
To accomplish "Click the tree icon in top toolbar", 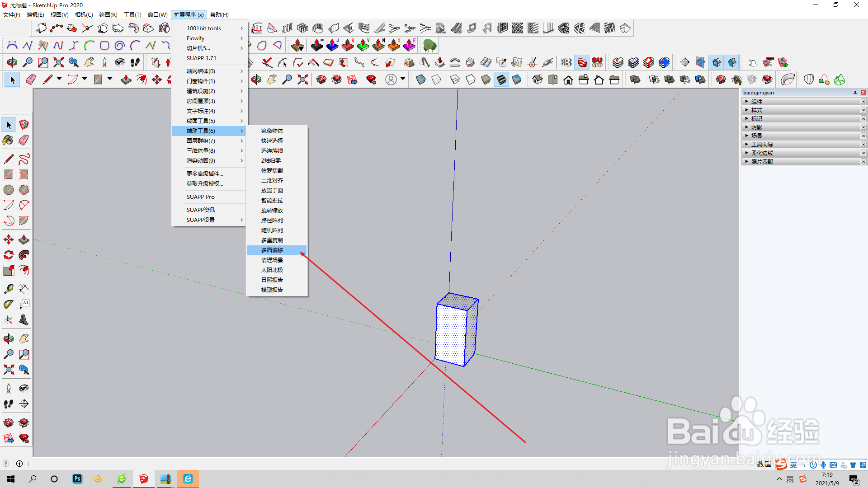I will 429,45.
